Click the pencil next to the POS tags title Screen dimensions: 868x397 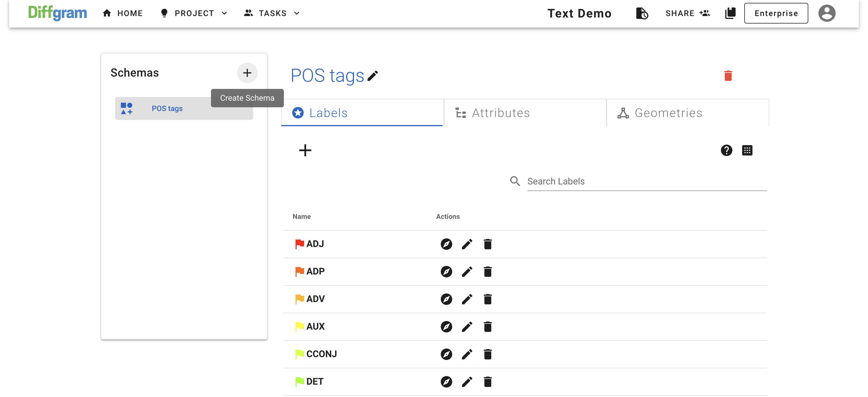coord(373,75)
